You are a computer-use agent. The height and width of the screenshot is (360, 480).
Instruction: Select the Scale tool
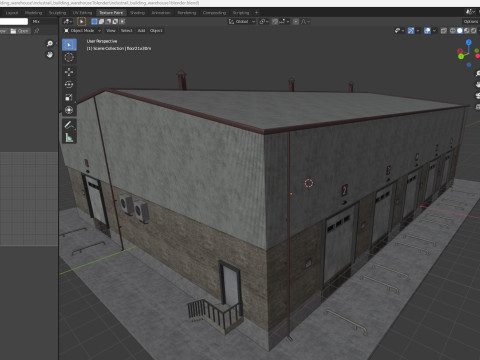[x=69, y=97]
